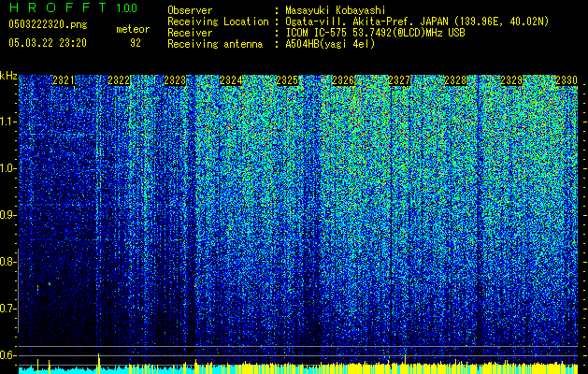Click the 2328 time marker
Image resolution: width=588 pixels, height=374 pixels.
tap(455, 80)
